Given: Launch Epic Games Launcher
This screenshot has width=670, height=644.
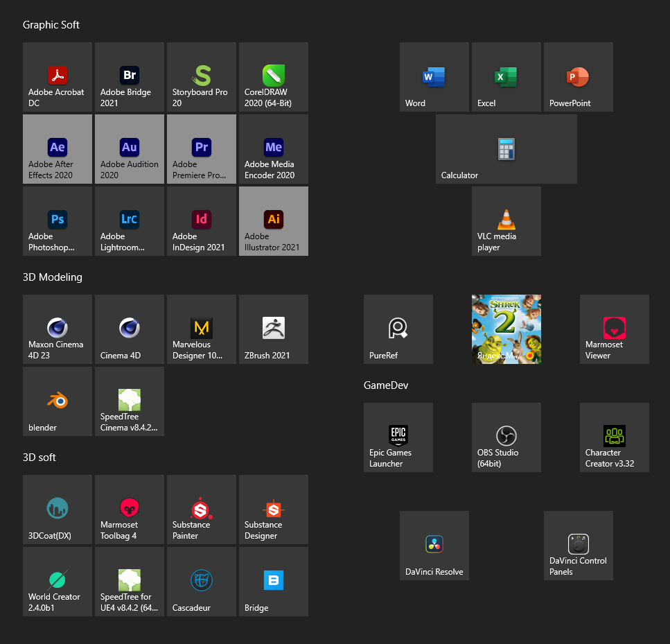Looking at the screenshot, I should pyautogui.click(x=398, y=437).
